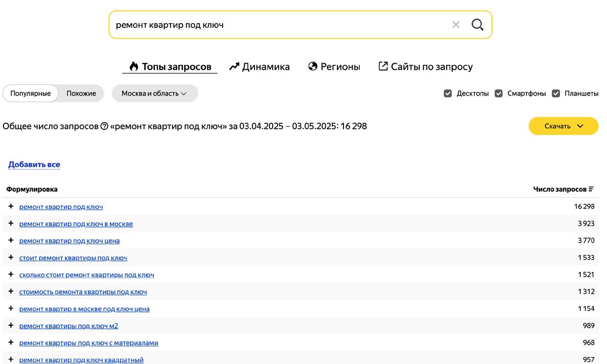This screenshot has height=364, width=607.
Task: Switch to the Регионы tab
Action: click(334, 67)
